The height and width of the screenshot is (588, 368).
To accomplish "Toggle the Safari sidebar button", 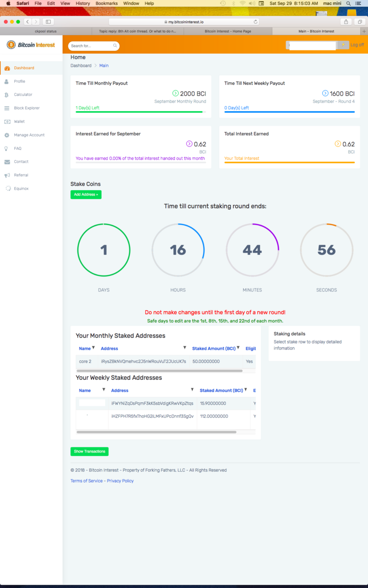I will point(48,22).
